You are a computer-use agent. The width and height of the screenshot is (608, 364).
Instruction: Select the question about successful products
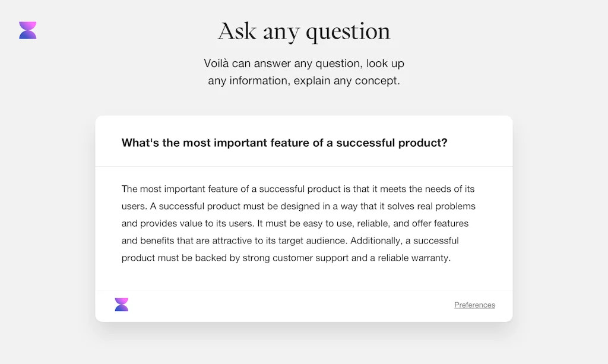284,143
